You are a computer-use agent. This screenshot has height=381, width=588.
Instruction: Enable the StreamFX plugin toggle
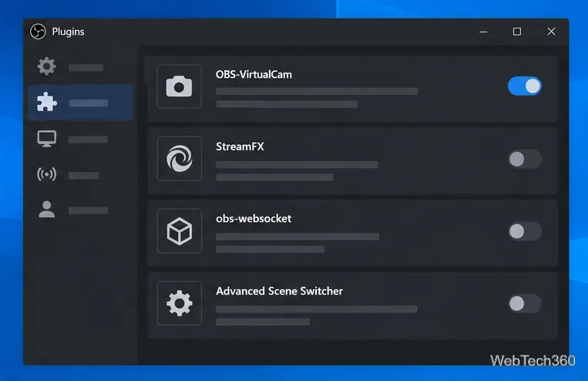[x=525, y=159]
